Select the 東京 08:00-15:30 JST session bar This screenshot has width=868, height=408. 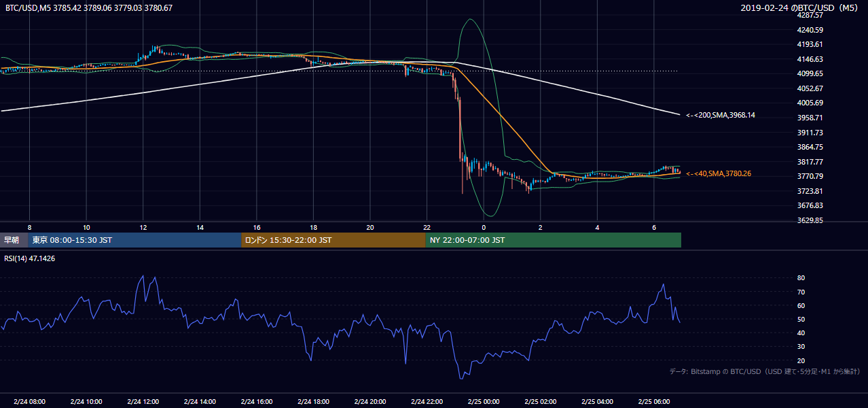(134, 240)
